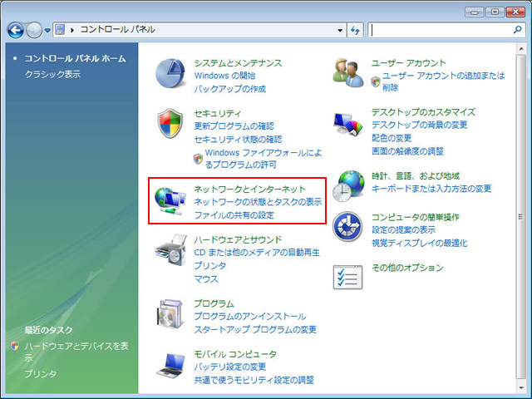The width and height of the screenshot is (532, 399).
Task: Click the Security (セキュリティ) shield icon
Action: (x=172, y=125)
